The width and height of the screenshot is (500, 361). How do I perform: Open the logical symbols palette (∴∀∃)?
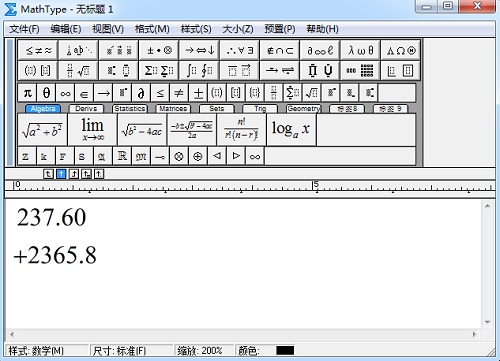point(240,50)
